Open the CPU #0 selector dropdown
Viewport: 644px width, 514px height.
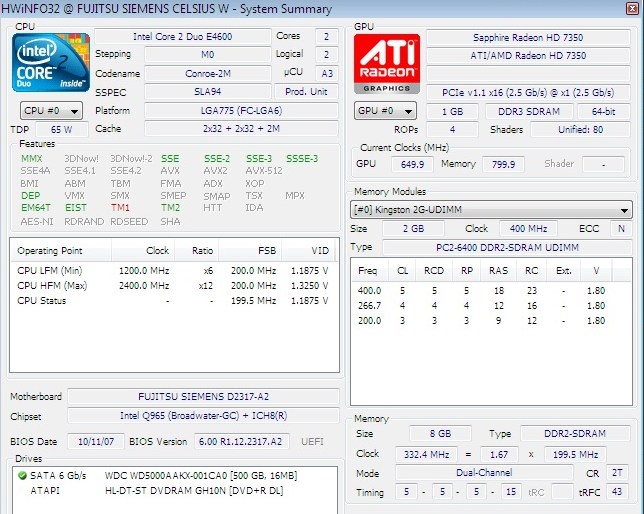pos(51,111)
